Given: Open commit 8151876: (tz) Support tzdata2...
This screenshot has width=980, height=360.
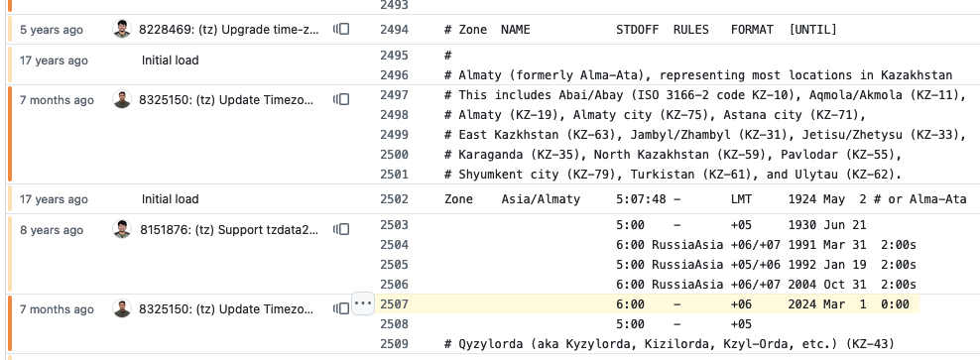Looking at the screenshot, I should click(229, 230).
